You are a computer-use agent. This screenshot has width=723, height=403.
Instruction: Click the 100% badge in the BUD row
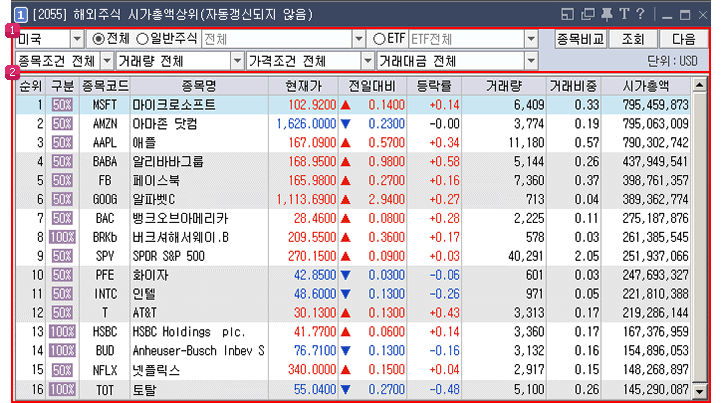[62, 350]
